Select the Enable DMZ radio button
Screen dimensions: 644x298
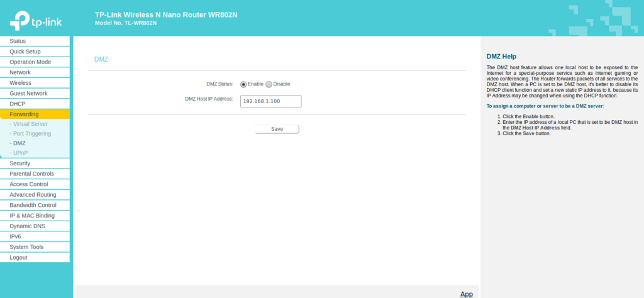(243, 84)
